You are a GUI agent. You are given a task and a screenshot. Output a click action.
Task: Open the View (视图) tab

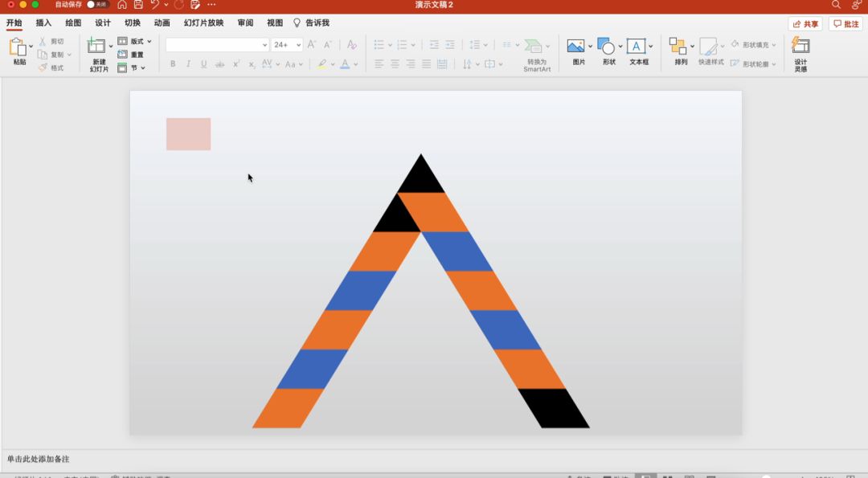point(275,22)
